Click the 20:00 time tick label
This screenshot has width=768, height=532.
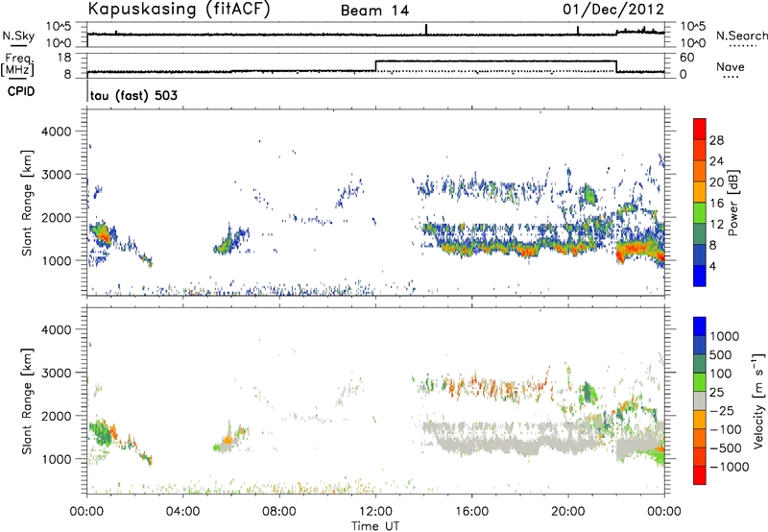(568, 512)
